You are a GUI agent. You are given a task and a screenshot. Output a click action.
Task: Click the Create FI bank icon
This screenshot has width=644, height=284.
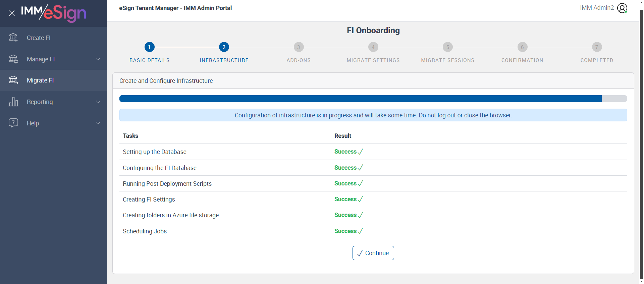tap(13, 38)
